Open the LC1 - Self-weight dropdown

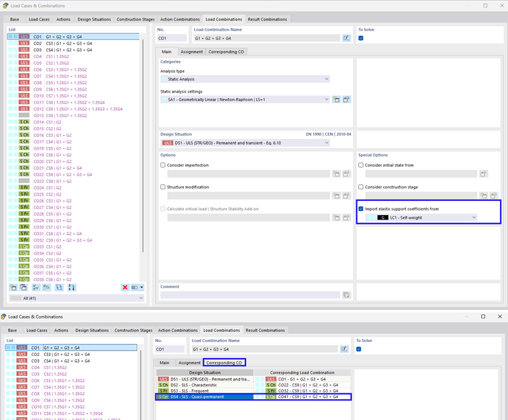point(421,218)
